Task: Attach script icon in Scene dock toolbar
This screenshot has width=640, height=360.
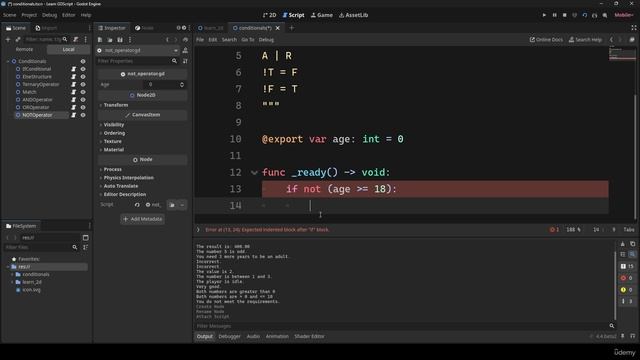Action: pyautogui.click(x=76, y=40)
